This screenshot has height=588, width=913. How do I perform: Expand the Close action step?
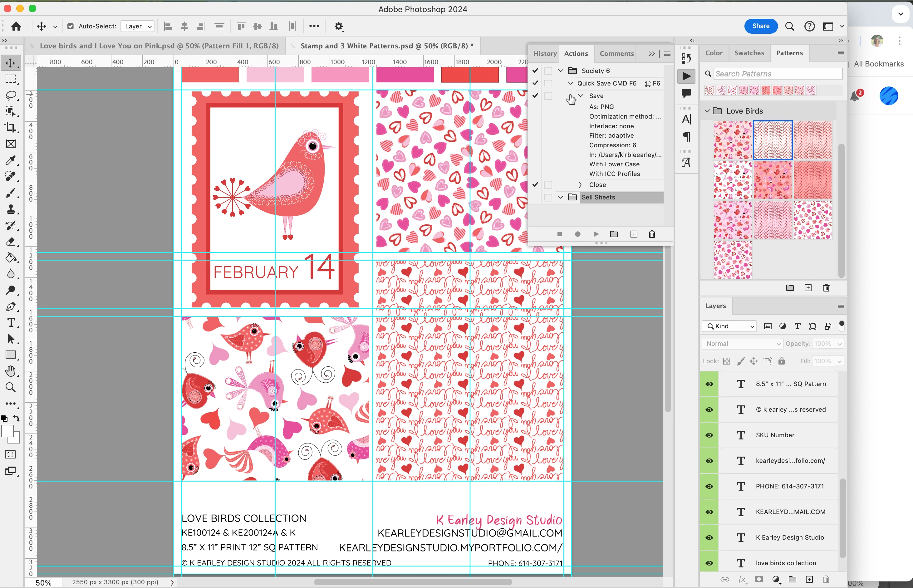coord(580,185)
